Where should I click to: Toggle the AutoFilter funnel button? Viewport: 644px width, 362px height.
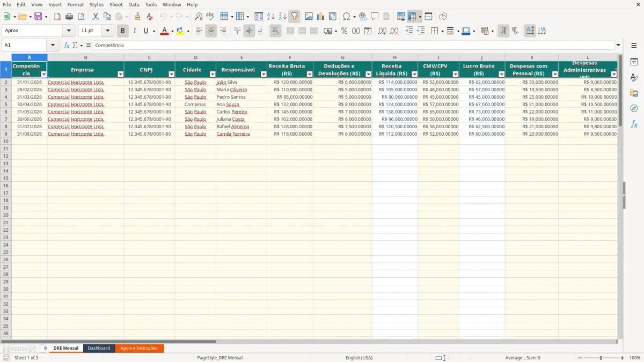pyautogui.click(x=295, y=17)
